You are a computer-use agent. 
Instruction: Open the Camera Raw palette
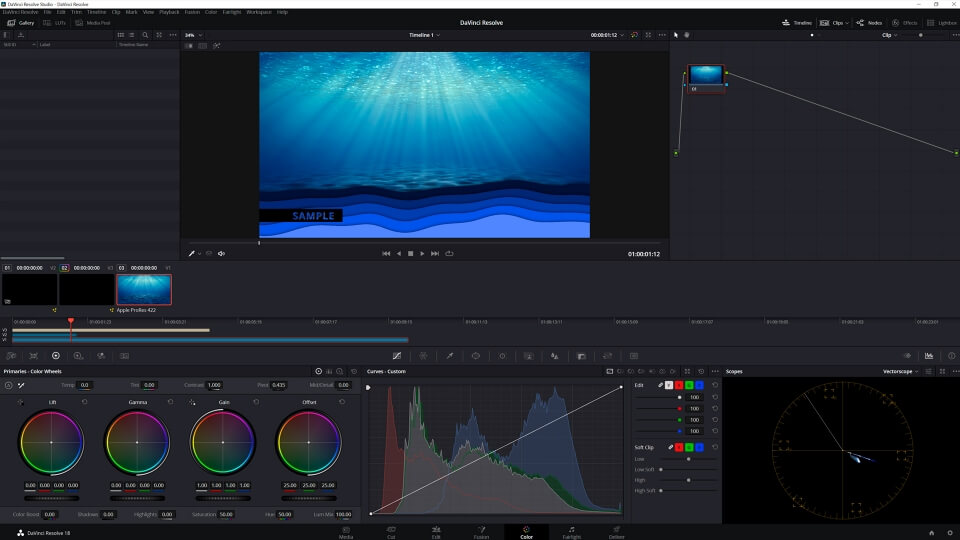tap(11, 356)
